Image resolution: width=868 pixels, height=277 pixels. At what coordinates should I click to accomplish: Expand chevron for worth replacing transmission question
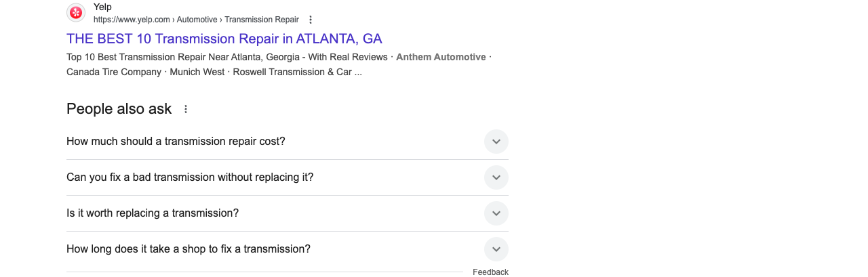[x=496, y=213]
